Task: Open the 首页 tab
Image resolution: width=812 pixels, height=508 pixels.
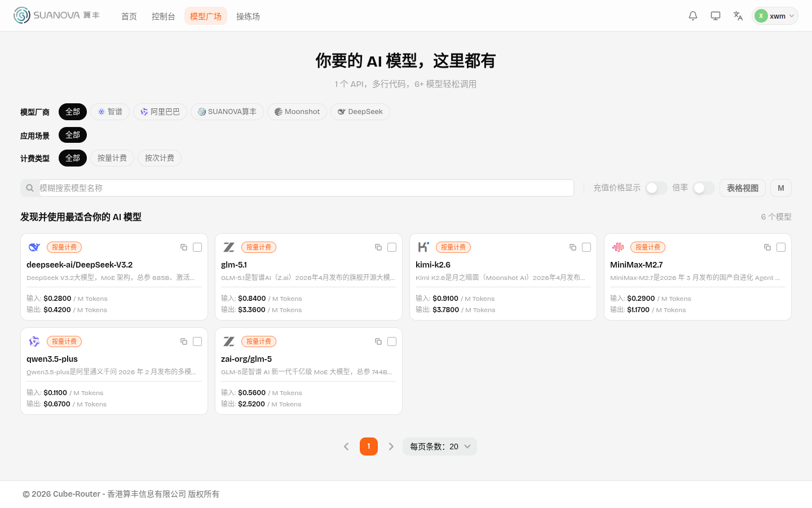Action: click(129, 16)
